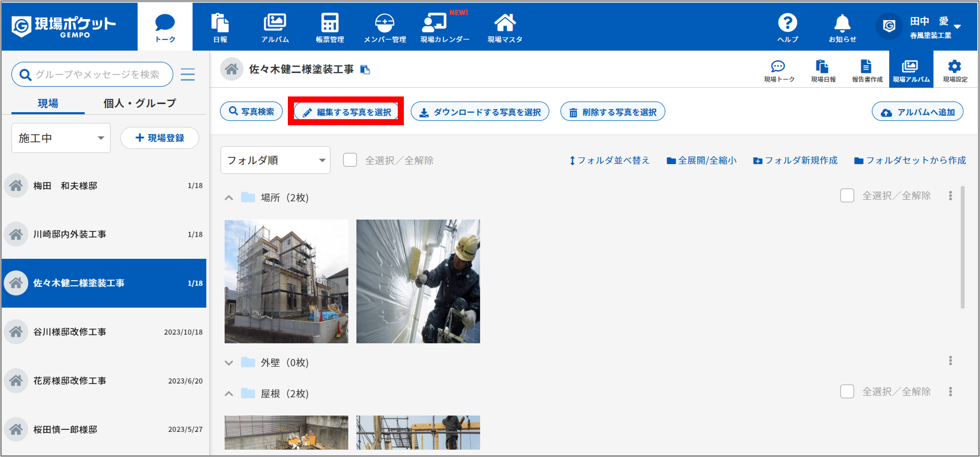This screenshot has width=980, height=457.
Task: Switch to the 現場トーク tab
Action: pyautogui.click(x=779, y=70)
